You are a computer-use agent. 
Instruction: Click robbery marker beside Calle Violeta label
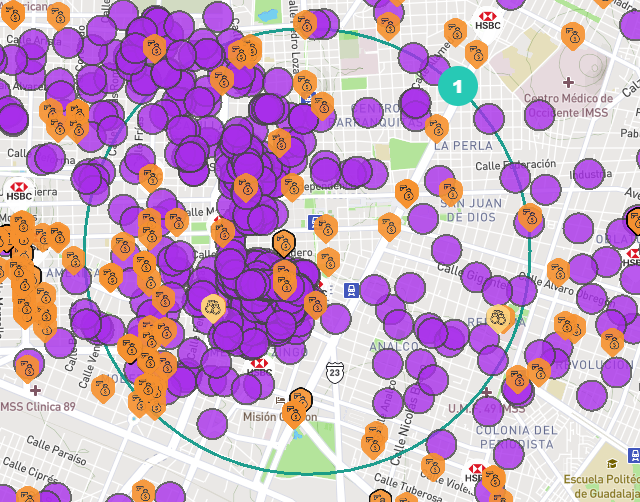click(433, 466)
